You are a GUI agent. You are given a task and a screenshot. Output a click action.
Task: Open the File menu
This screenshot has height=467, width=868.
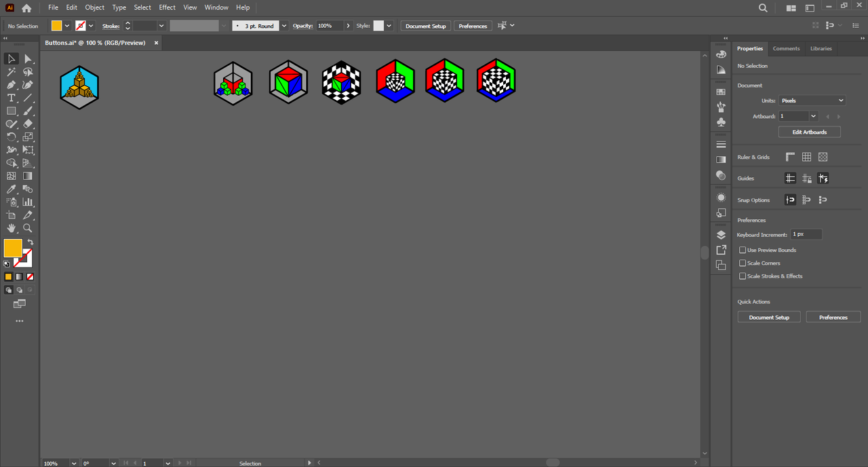click(x=53, y=7)
